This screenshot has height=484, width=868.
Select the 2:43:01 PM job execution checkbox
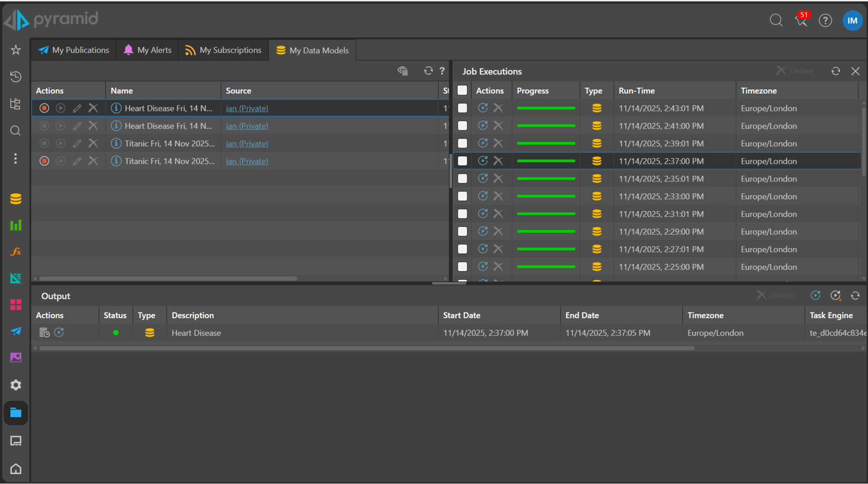(462, 108)
